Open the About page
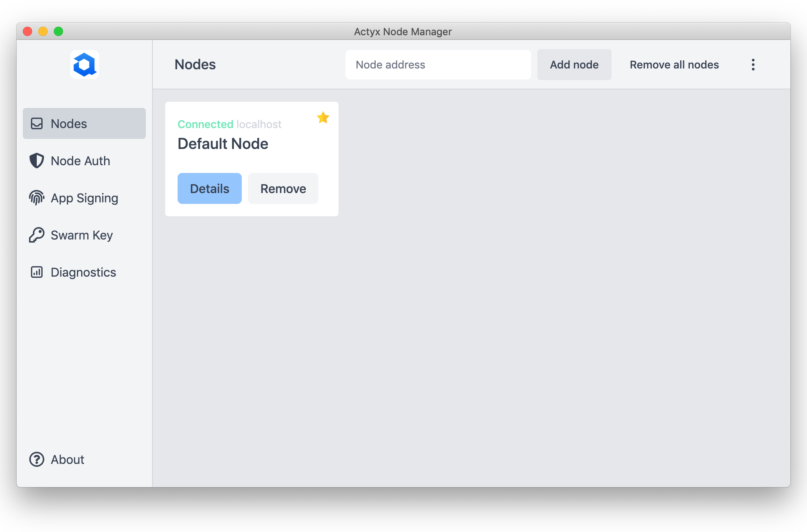The height and width of the screenshot is (532, 807). [67, 459]
